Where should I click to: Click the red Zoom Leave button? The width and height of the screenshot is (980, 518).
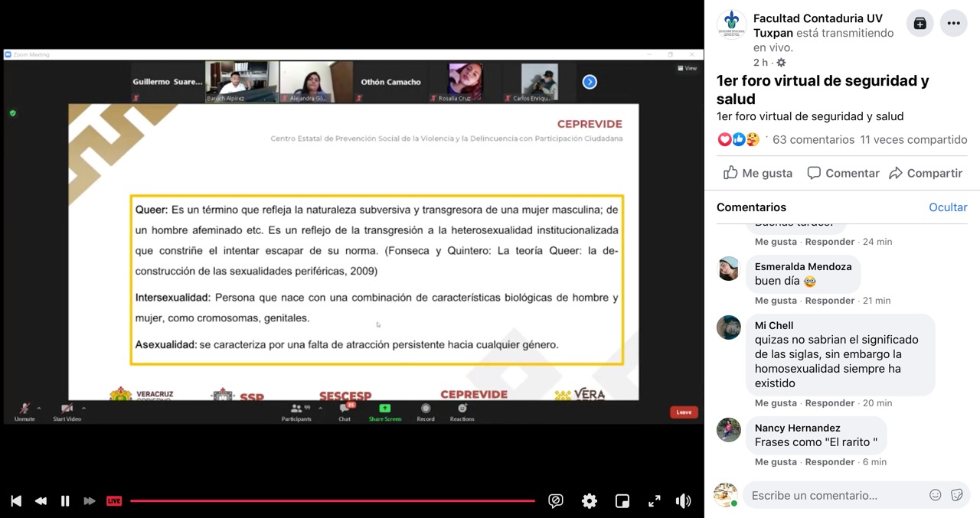pyautogui.click(x=684, y=412)
